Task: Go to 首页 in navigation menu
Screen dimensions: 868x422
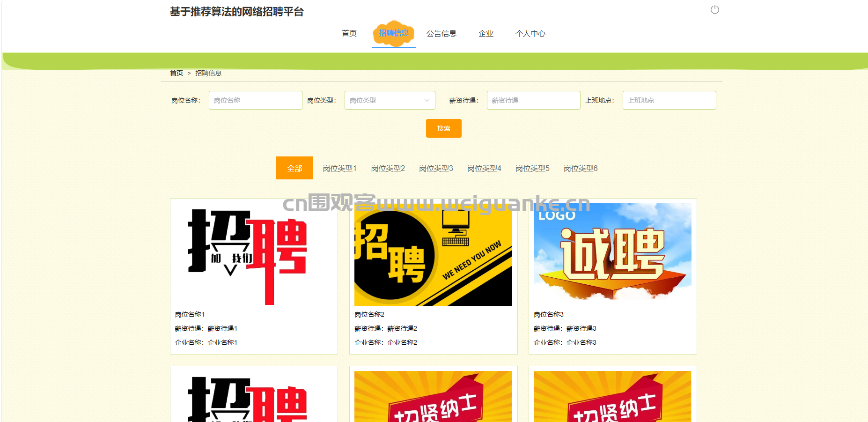Action: point(349,33)
